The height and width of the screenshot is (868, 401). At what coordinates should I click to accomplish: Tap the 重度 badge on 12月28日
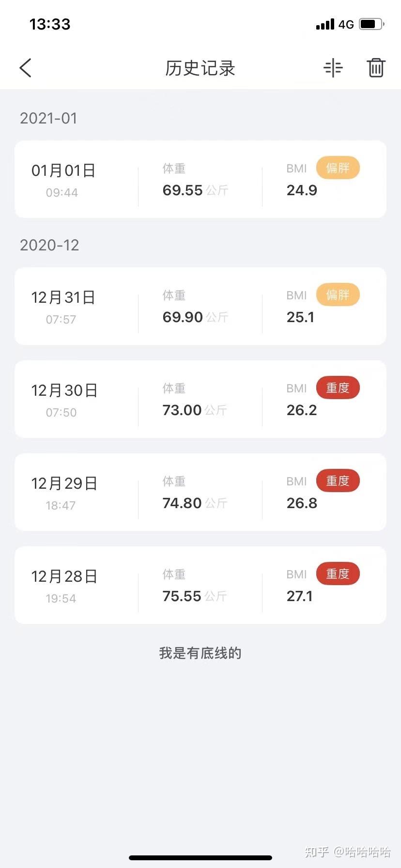(x=338, y=574)
